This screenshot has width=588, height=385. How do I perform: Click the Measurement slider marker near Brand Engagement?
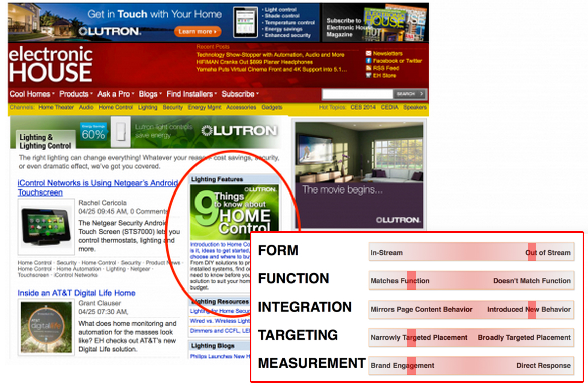coord(411,365)
